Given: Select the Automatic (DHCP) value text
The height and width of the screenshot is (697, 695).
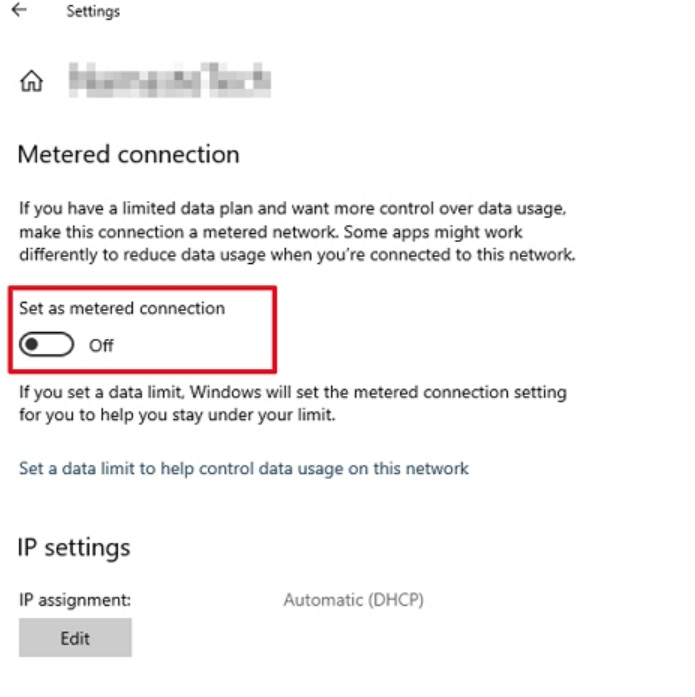Looking at the screenshot, I should 353,600.
